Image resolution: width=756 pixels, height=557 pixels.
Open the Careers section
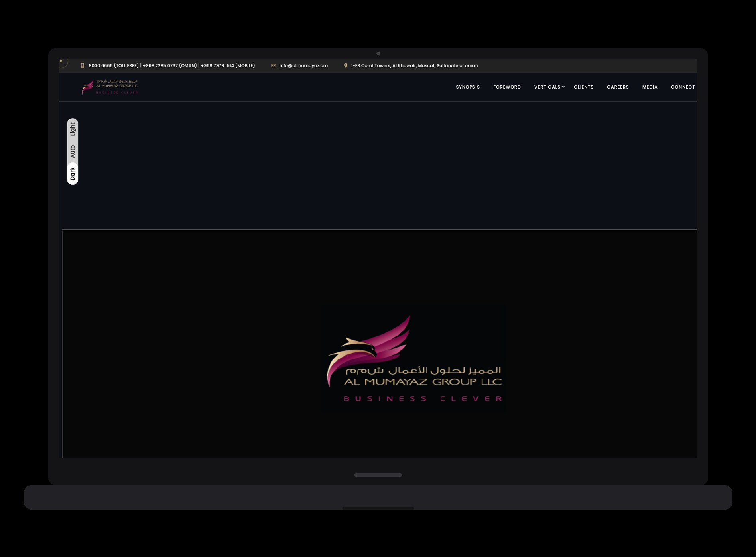tap(618, 87)
